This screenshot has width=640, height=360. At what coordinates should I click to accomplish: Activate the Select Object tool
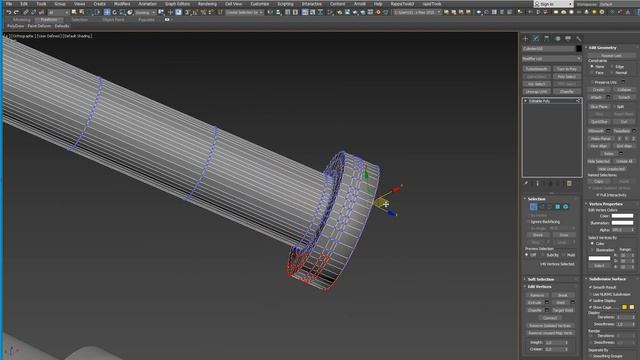(74, 12)
